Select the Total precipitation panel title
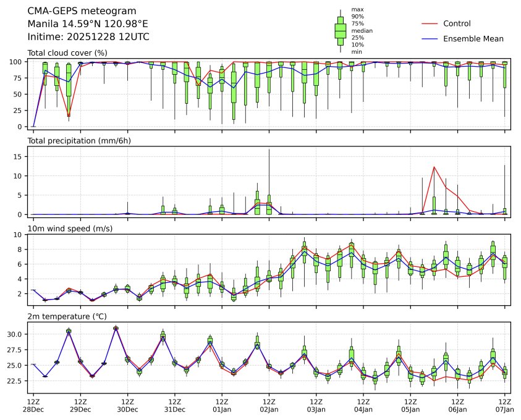The width and height of the screenshot is (521, 420). pos(79,140)
